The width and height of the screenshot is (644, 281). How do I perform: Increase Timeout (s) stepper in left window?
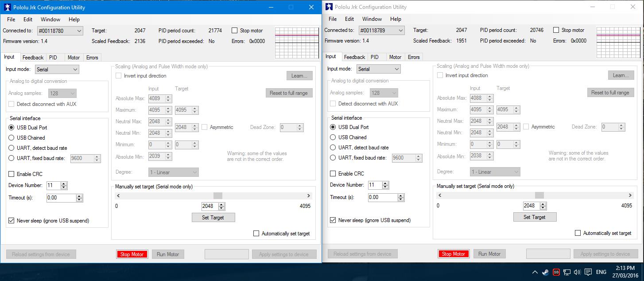point(79,196)
